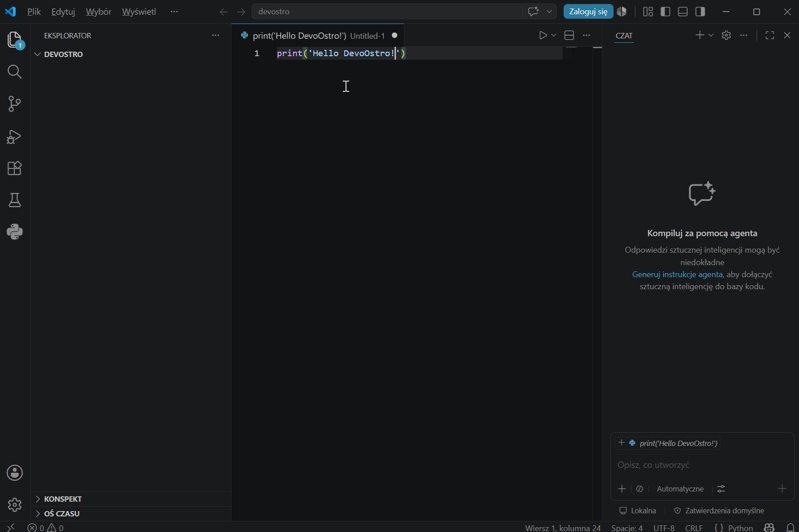Screen dimensions: 799x532
Task: Open the Extensions view
Action: (x=15, y=168)
